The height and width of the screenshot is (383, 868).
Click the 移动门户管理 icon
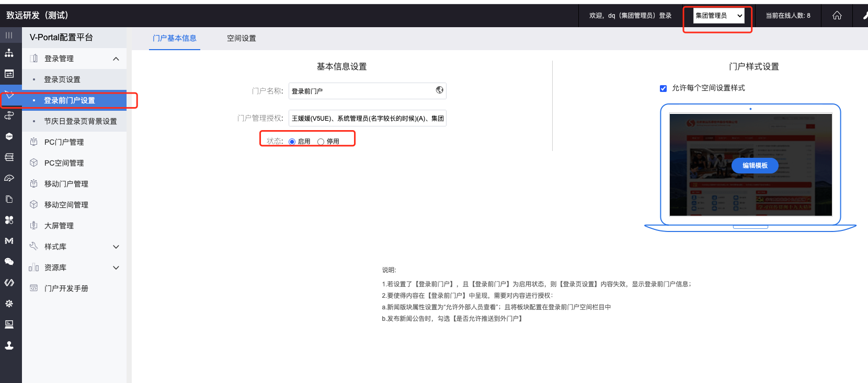[34, 183]
